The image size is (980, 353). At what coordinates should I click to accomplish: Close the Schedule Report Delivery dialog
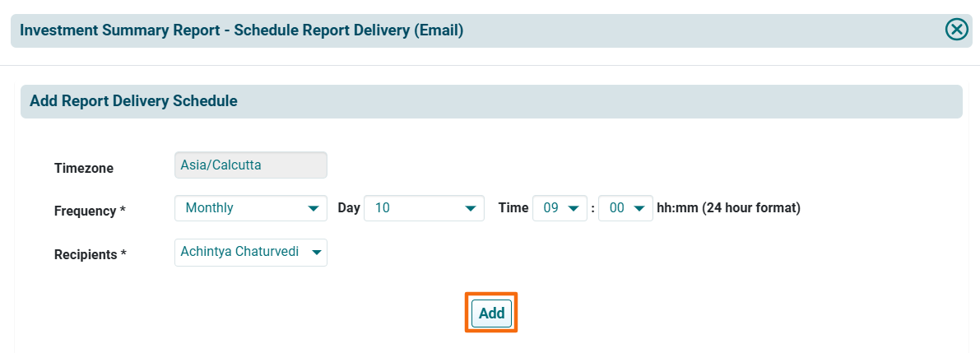[956, 30]
